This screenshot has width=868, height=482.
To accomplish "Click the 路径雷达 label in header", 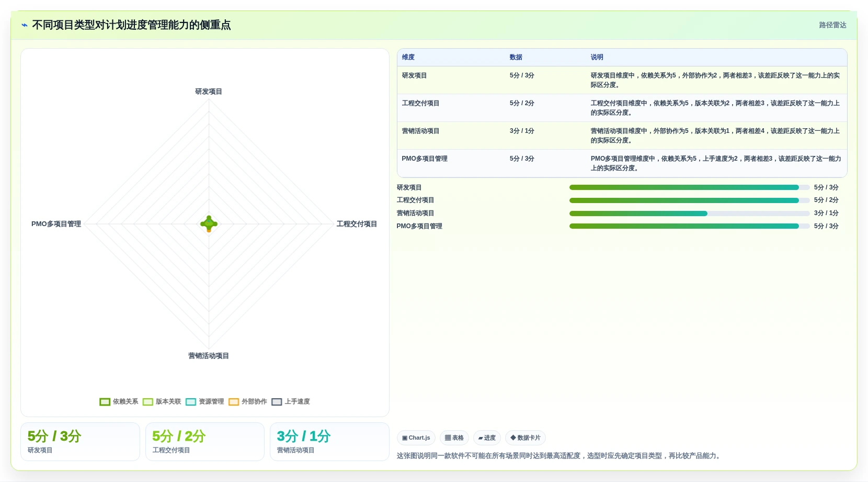I will [x=832, y=25].
